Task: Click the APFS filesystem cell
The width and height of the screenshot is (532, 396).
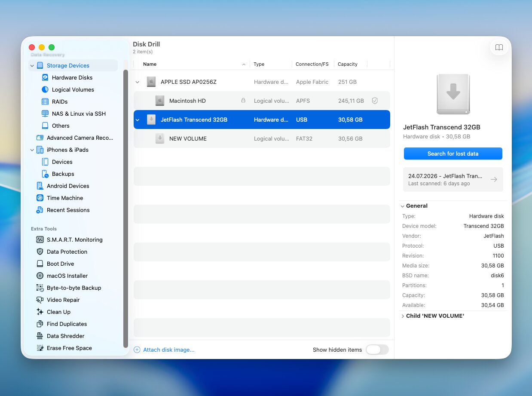Action: coord(303,101)
